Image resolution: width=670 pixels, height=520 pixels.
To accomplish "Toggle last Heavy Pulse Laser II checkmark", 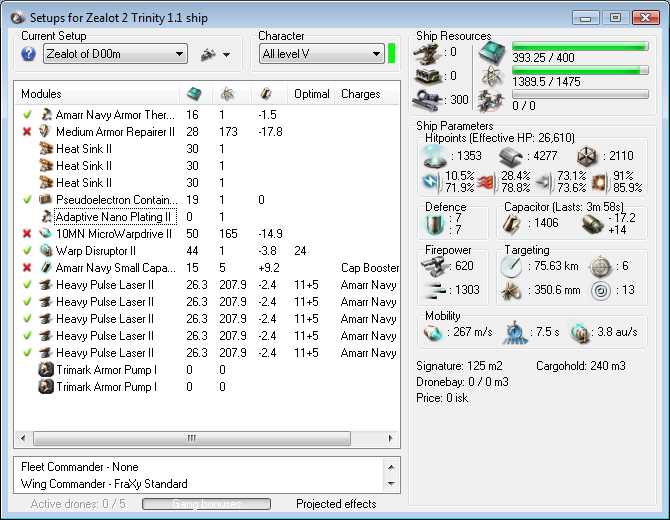I will pyautogui.click(x=27, y=353).
